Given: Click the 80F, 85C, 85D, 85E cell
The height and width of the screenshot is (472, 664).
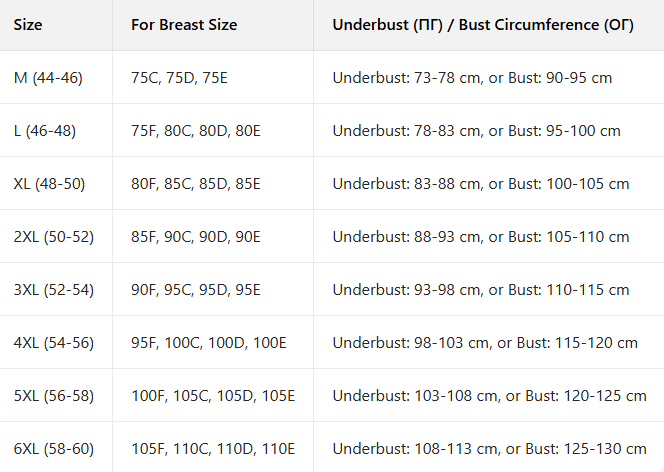Looking at the screenshot, I should click(196, 184).
